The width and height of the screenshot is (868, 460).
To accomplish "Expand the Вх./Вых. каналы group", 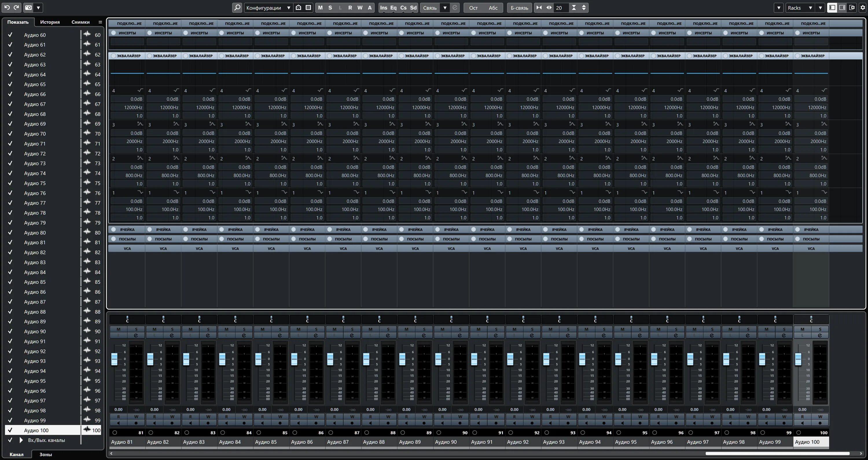I will point(21,440).
